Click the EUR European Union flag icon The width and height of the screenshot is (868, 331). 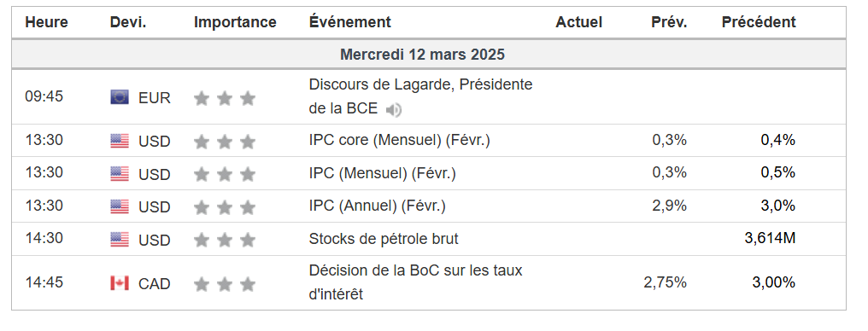(120, 97)
